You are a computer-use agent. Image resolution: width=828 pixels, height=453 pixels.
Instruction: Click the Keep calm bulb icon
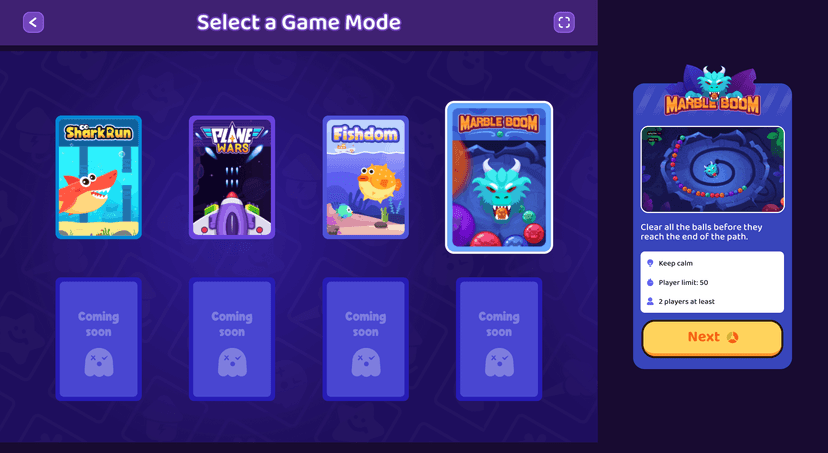point(650,263)
